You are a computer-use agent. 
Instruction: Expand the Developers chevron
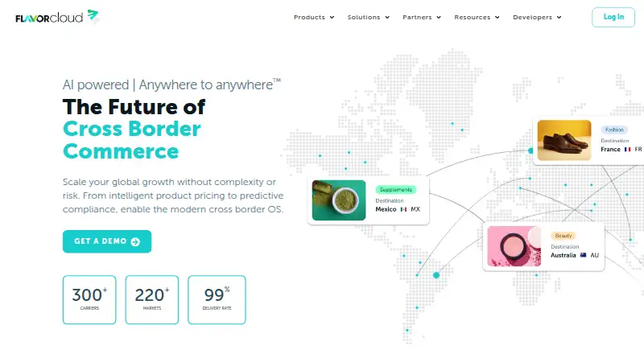pyautogui.click(x=559, y=17)
